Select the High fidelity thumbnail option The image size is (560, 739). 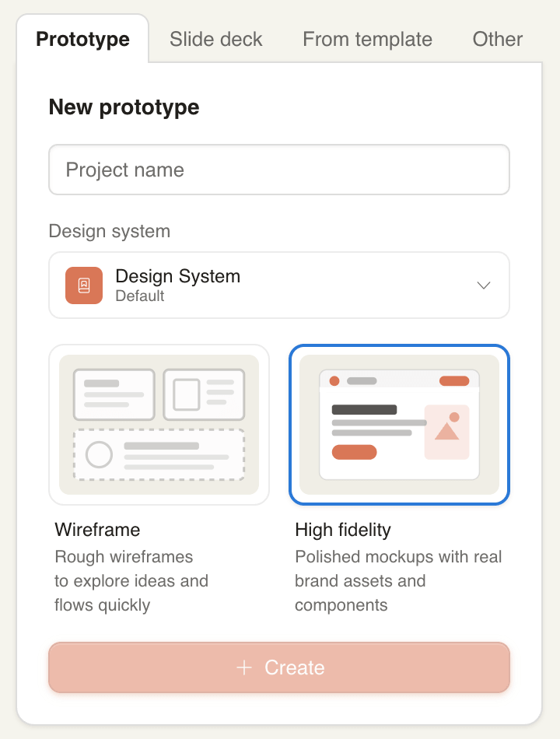pyautogui.click(x=399, y=425)
